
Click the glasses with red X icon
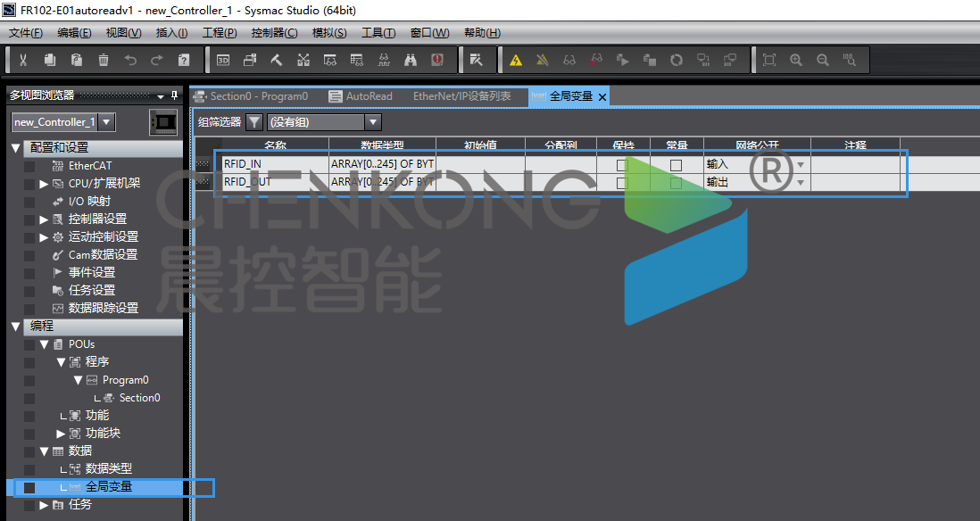coord(596,60)
